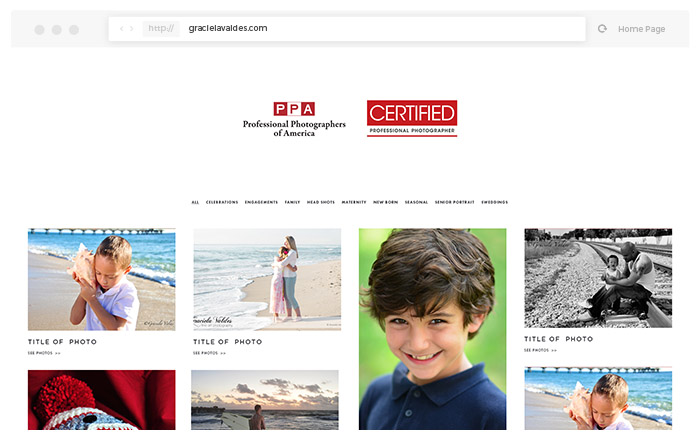Select the All gallery filter
The image size is (700, 440).
point(195,202)
